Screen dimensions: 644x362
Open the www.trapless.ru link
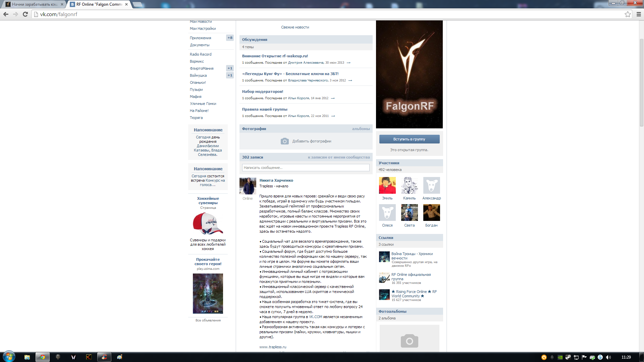pos(273,347)
